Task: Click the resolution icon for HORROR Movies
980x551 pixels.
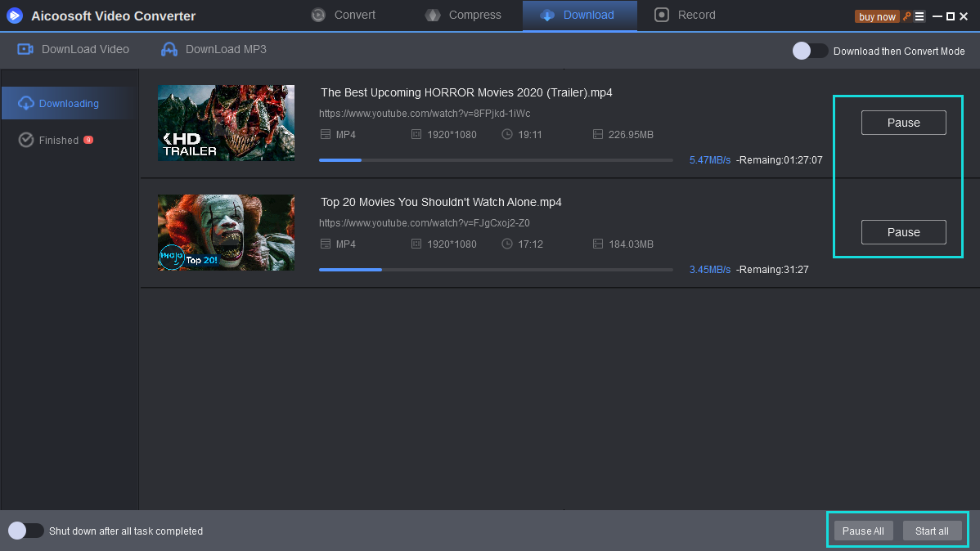Action: pyautogui.click(x=416, y=134)
